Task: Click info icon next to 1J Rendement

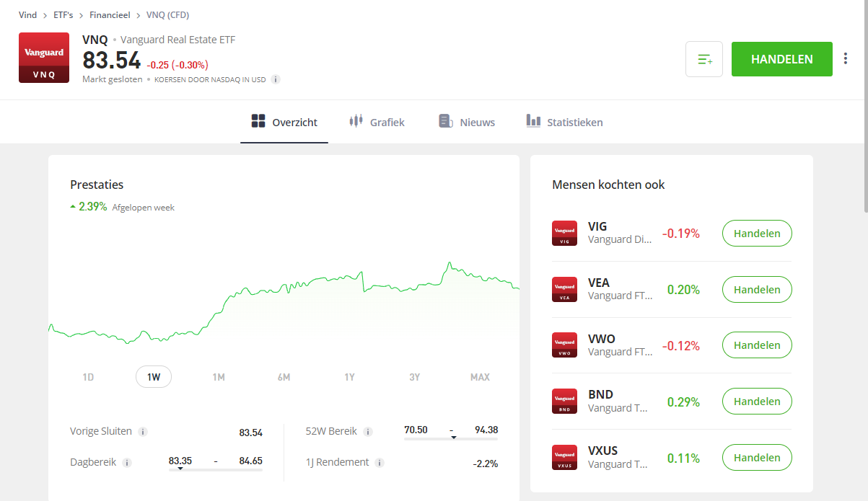Action: pos(380,463)
